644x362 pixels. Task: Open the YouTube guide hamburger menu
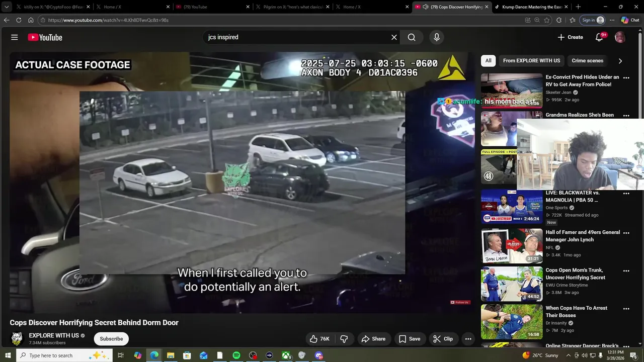[x=15, y=37]
